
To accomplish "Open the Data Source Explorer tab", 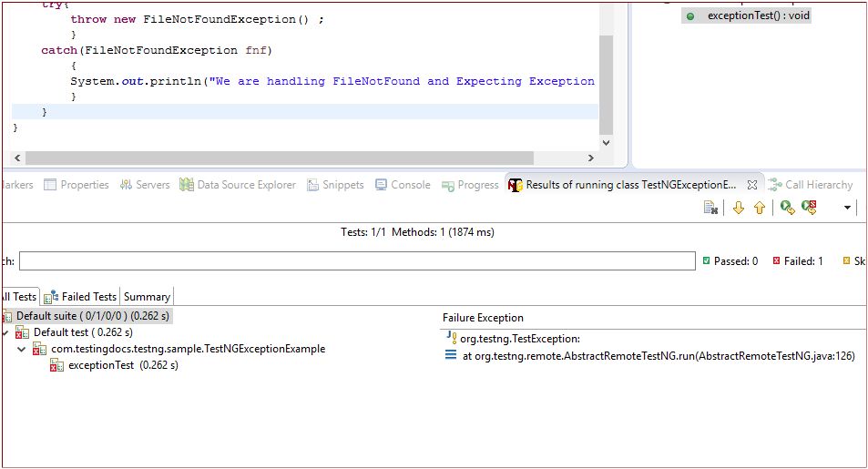I will [238, 185].
